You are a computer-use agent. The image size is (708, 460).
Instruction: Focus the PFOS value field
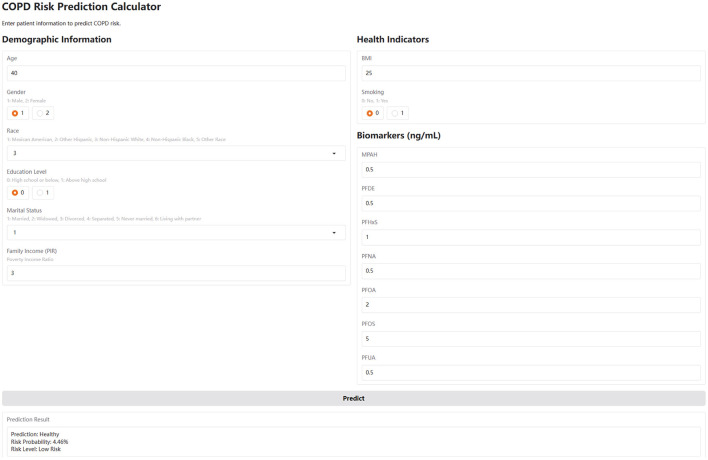coord(531,339)
